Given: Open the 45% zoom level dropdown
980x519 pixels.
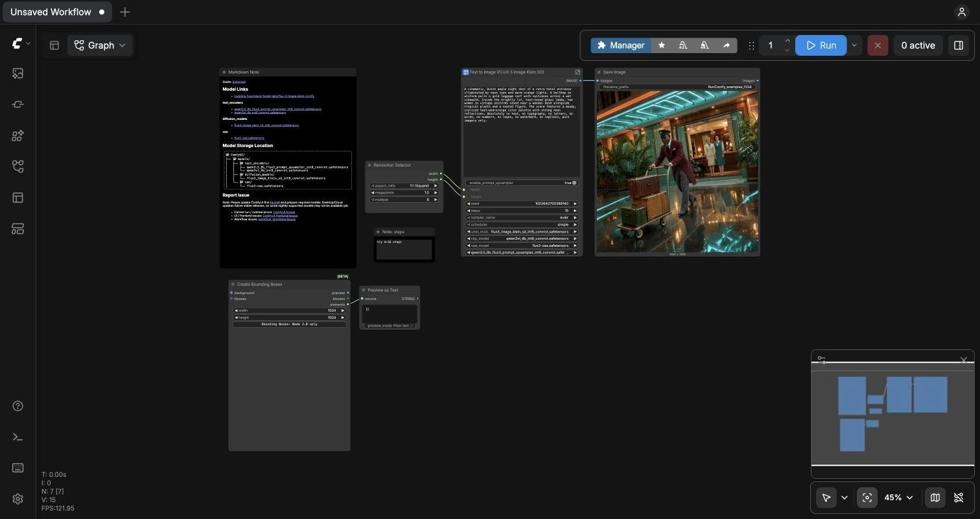Looking at the screenshot, I should 899,498.
